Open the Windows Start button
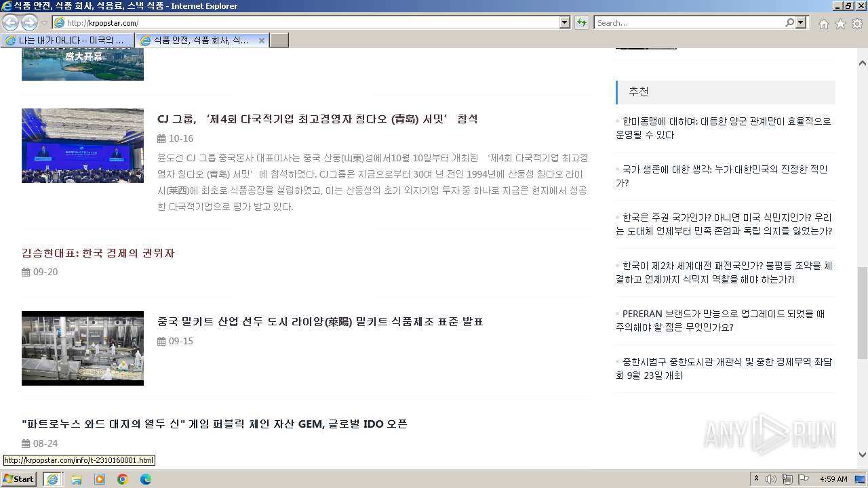The height and width of the screenshot is (488, 868). 20,479
